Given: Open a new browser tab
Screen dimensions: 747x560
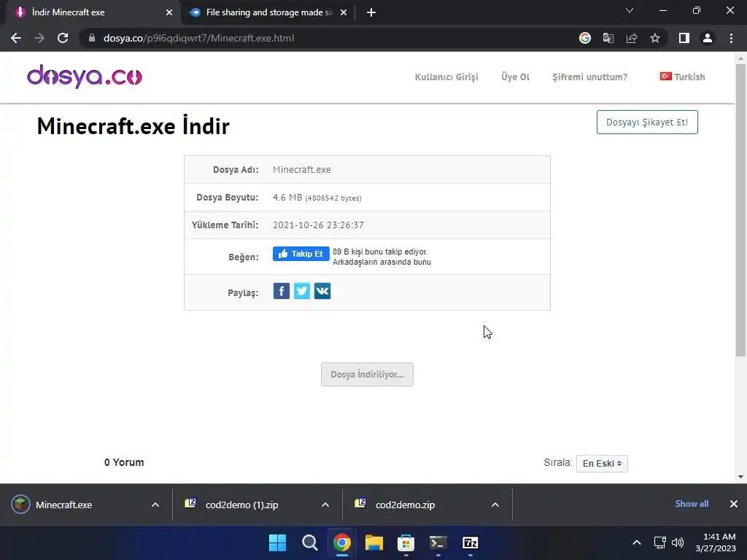Looking at the screenshot, I should (x=371, y=12).
